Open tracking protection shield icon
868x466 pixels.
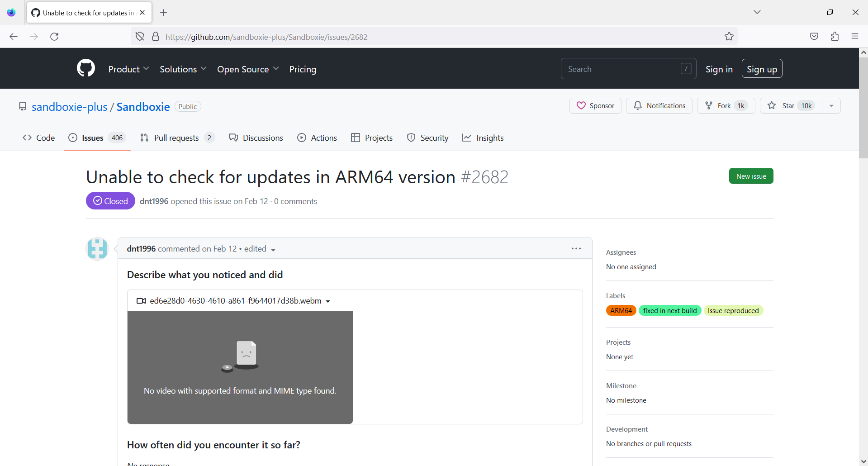click(x=140, y=37)
